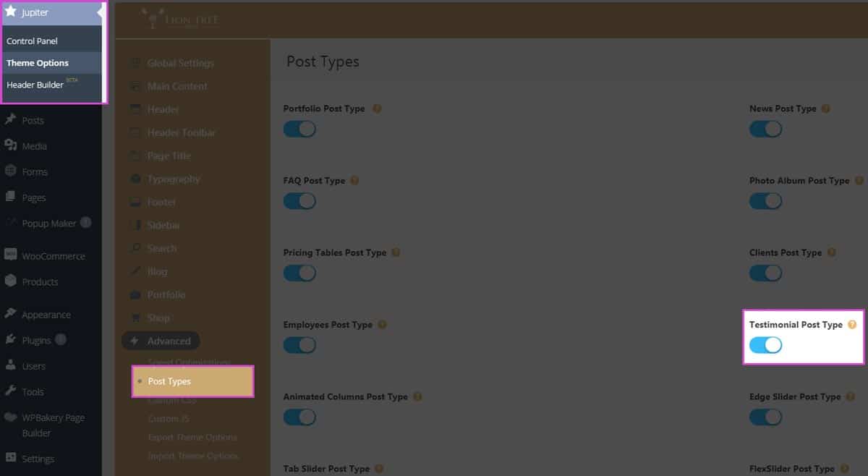This screenshot has height=476, width=868.
Task: Click the Users person icon
Action: pos(11,365)
